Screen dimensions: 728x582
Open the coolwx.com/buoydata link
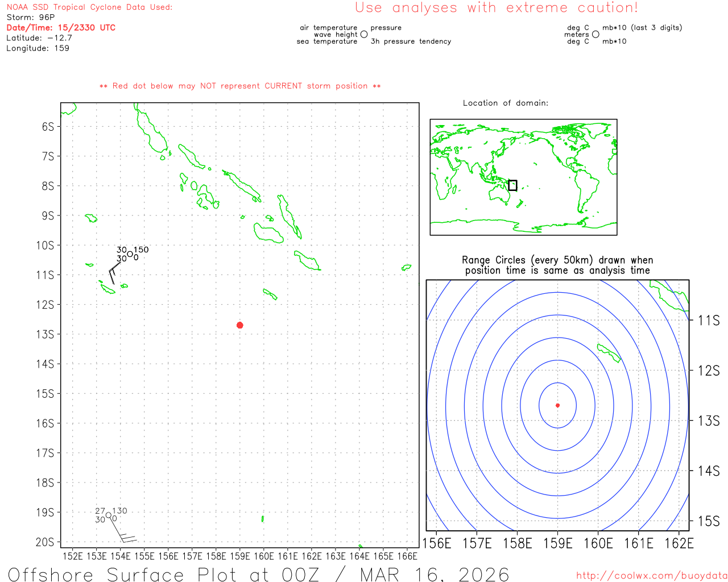click(x=651, y=576)
